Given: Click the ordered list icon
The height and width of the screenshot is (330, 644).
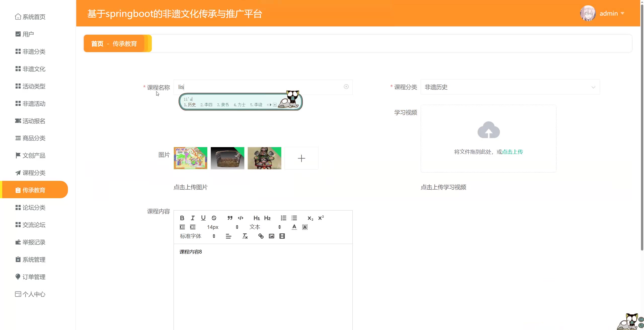Looking at the screenshot, I should pos(284,218).
